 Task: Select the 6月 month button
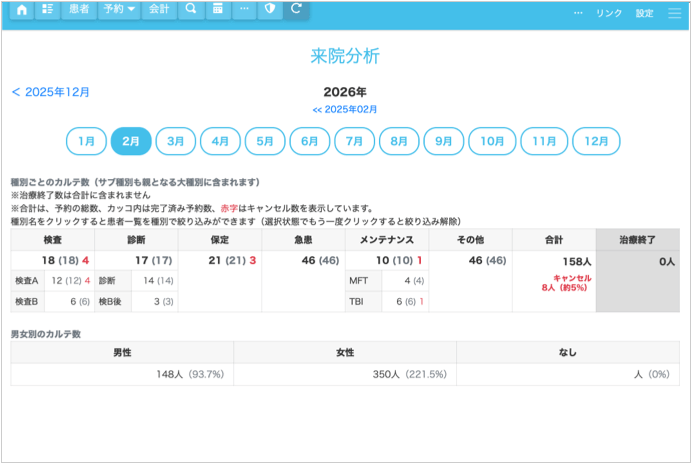tap(309, 142)
